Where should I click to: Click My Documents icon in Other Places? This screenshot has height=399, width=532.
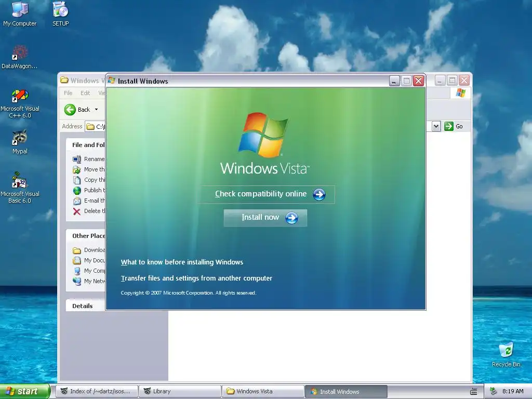pos(77,261)
